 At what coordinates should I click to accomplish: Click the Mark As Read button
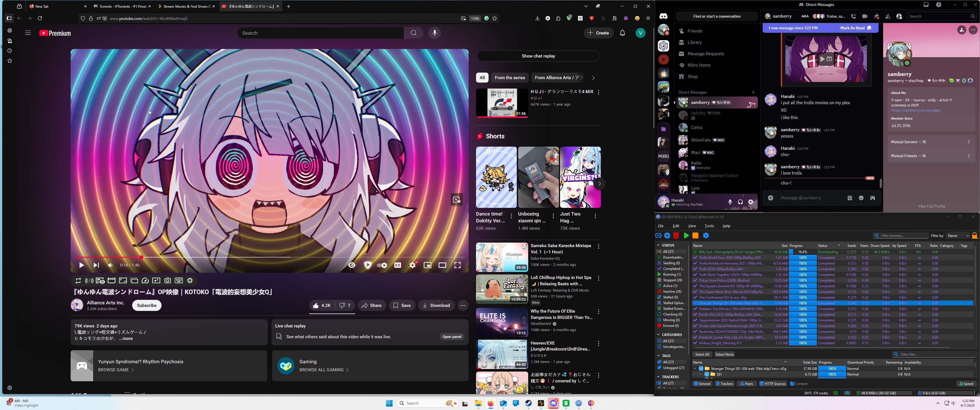coord(856,28)
